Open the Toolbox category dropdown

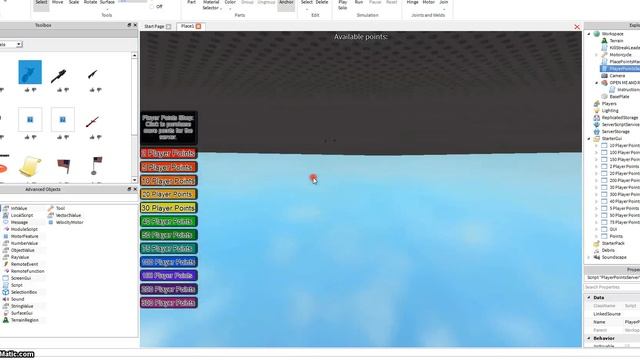[x=19, y=44]
